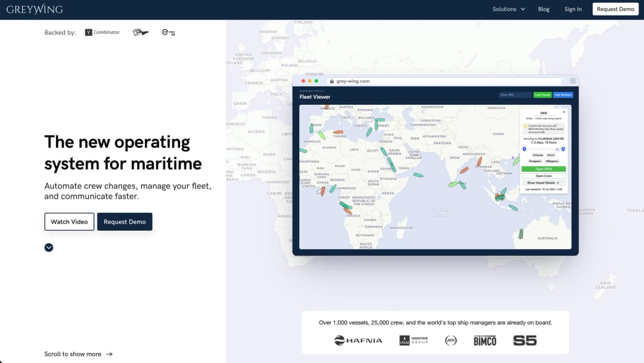The width and height of the screenshot is (644, 363).
Task: Toggle the Offsigners filter chip
Action: tap(552, 160)
